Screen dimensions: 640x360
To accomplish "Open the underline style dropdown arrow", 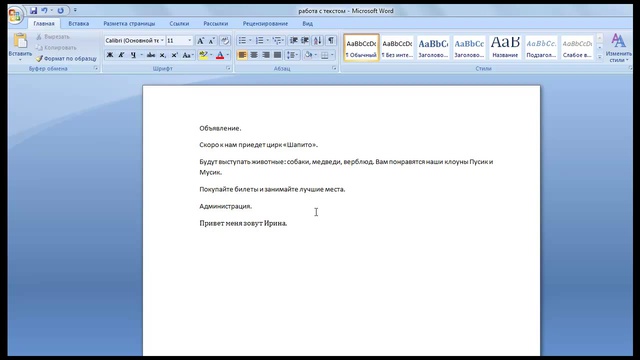I will click(x=141, y=55).
